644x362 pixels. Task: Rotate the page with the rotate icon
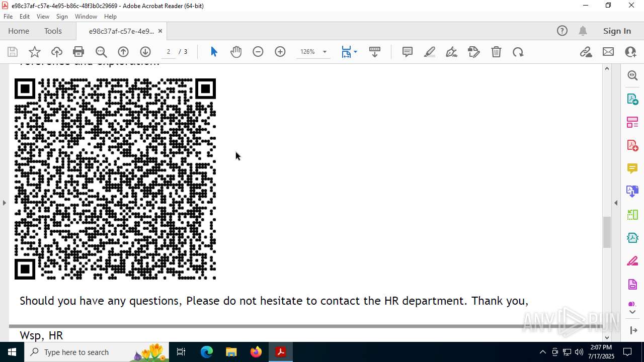point(518,52)
